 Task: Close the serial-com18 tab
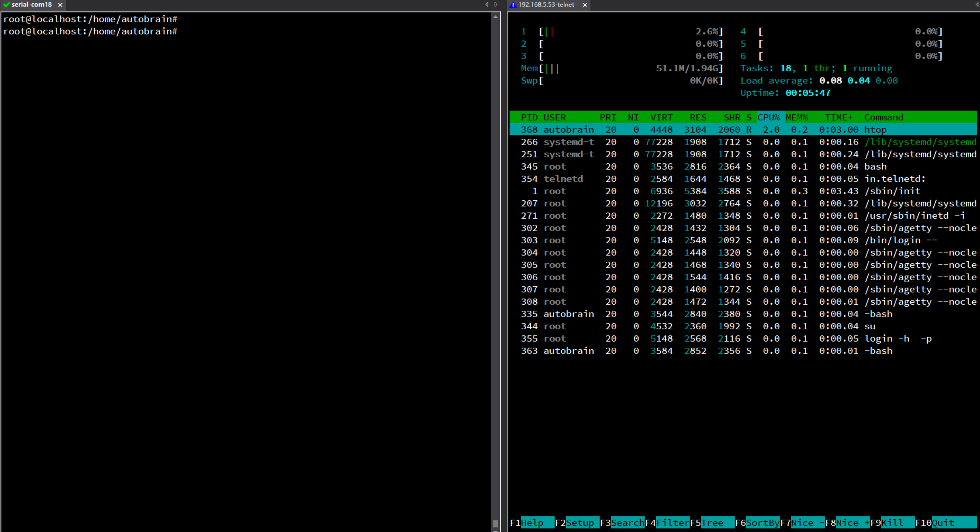[60, 5]
